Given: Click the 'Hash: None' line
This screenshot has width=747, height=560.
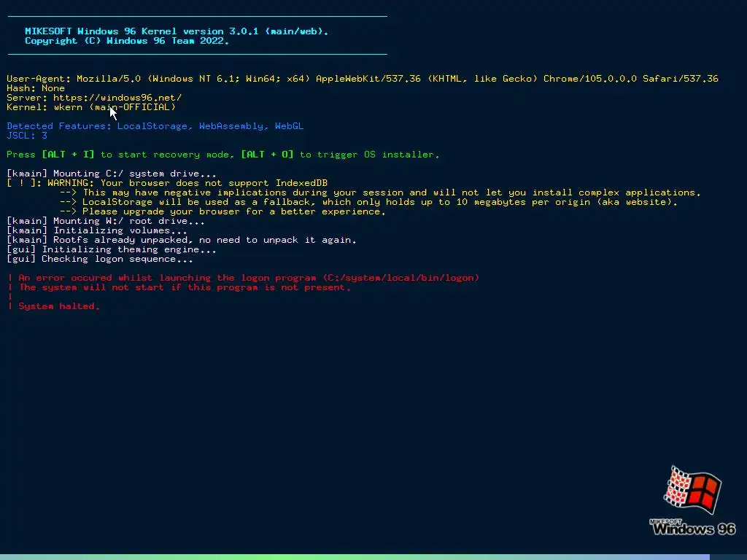Looking at the screenshot, I should pyautogui.click(x=36, y=88).
